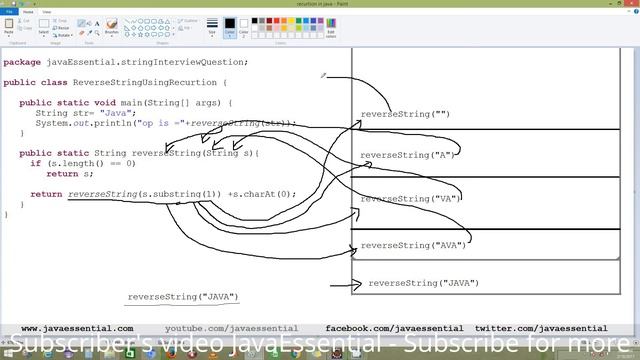This screenshot has height=360, width=640.
Task: Pick the dark red color swatch
Action: point(269,20)
